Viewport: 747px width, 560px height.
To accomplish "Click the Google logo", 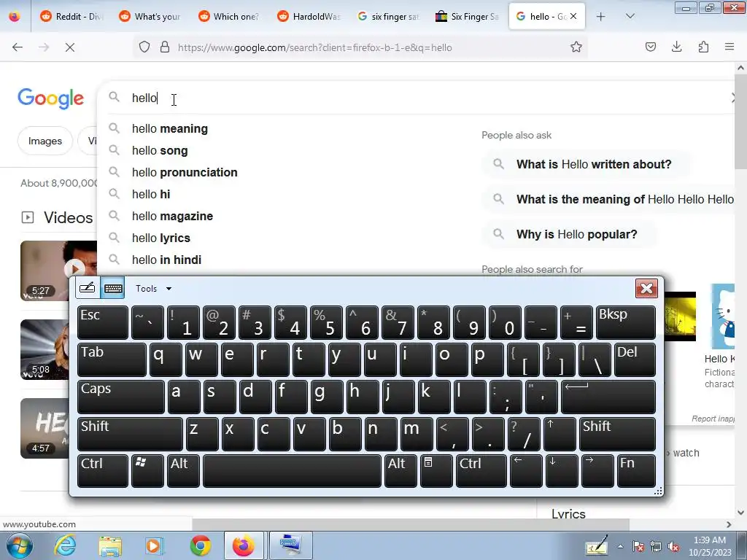I will coord(50,98).
